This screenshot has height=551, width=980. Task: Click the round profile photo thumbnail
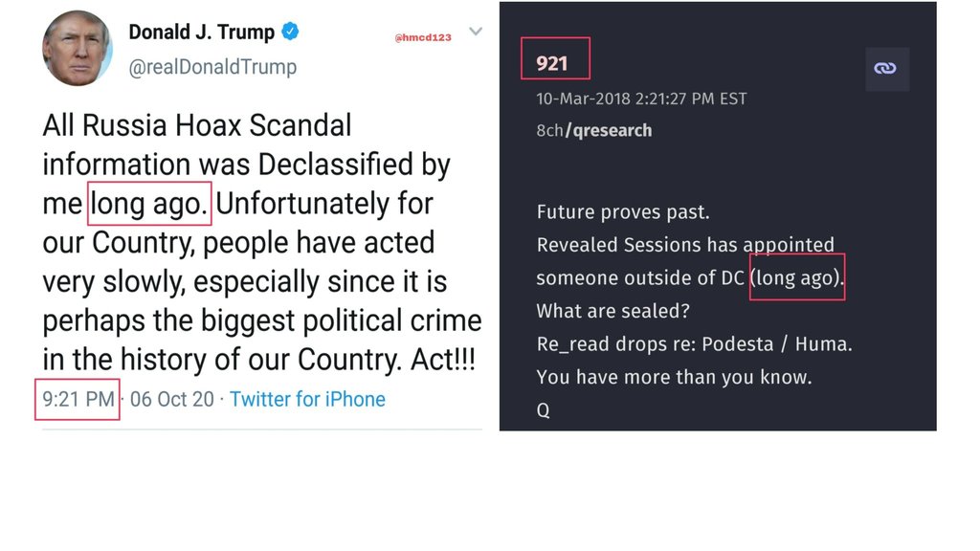pos(77,48)
